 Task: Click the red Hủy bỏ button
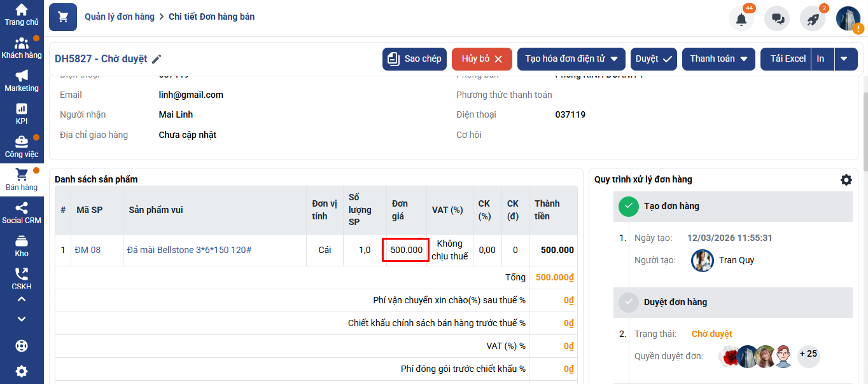[482, 58]
